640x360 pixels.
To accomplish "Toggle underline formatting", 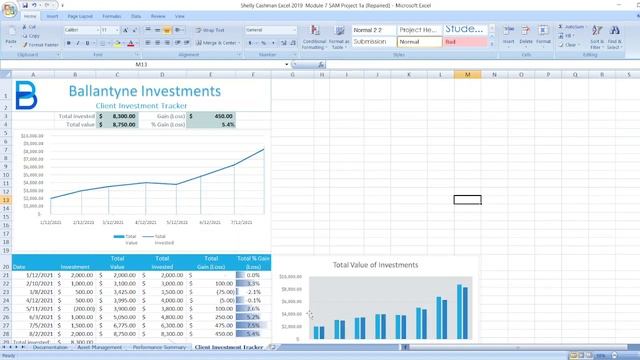I will [87, 43].
